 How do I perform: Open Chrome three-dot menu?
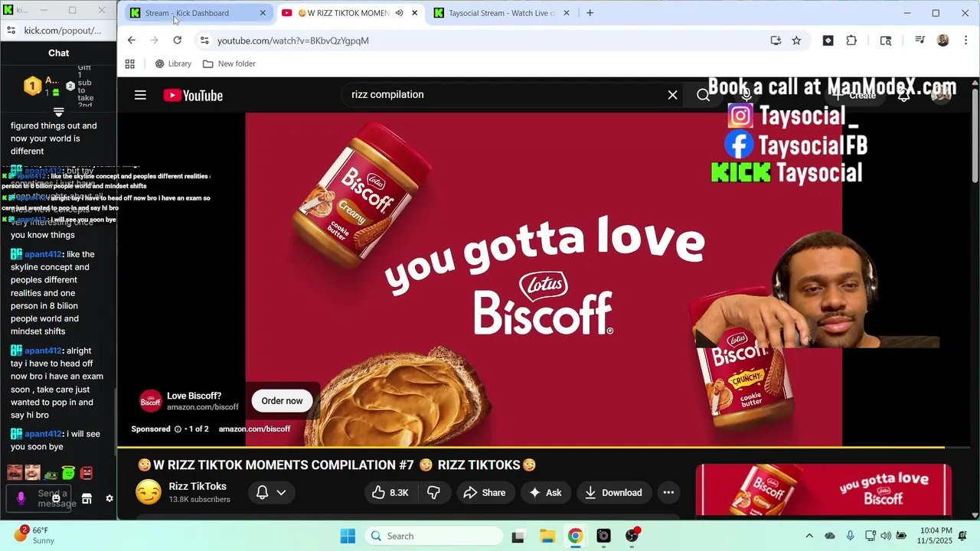pos(965,41)
